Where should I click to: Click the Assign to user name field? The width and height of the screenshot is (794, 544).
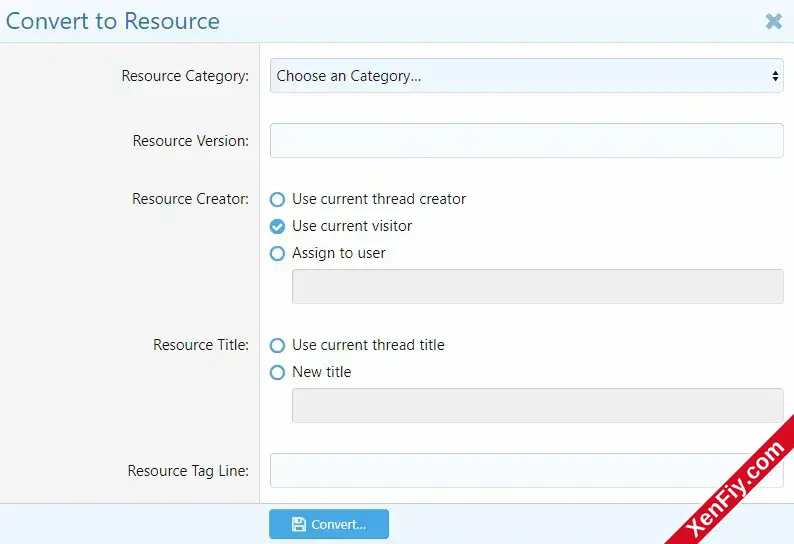click(x=538, y=286)
